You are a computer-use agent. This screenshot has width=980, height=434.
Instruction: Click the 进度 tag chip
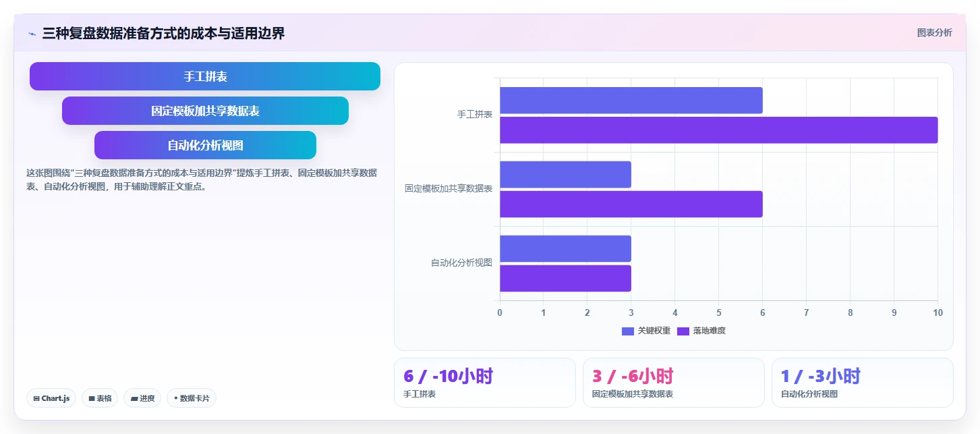pyautogui.click(x=142, y=398)
